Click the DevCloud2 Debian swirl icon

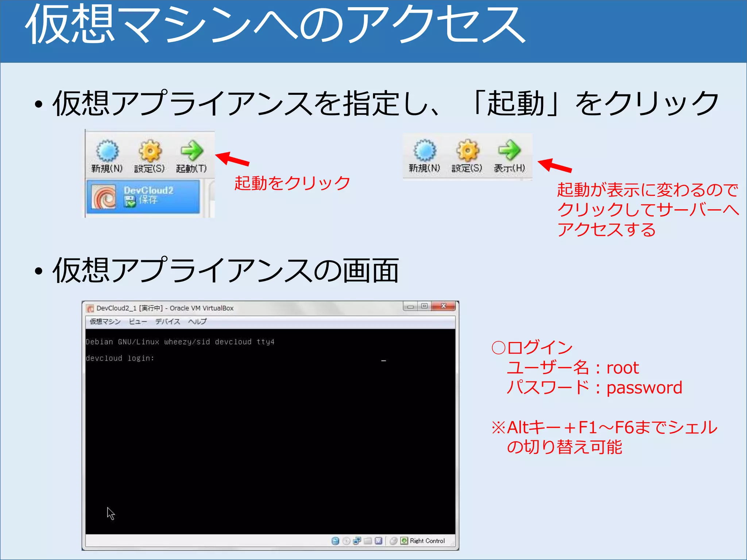104,197
